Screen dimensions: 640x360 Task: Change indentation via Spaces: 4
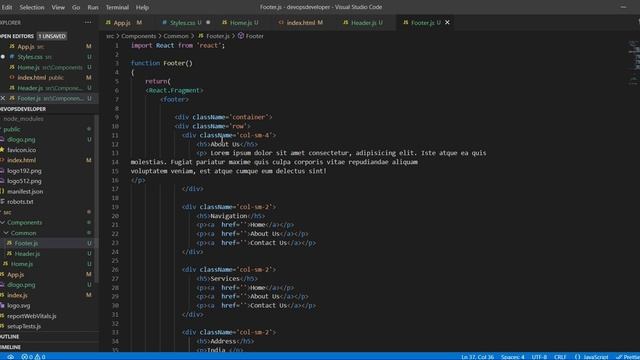pyautogui.click(x=513, y=357)
